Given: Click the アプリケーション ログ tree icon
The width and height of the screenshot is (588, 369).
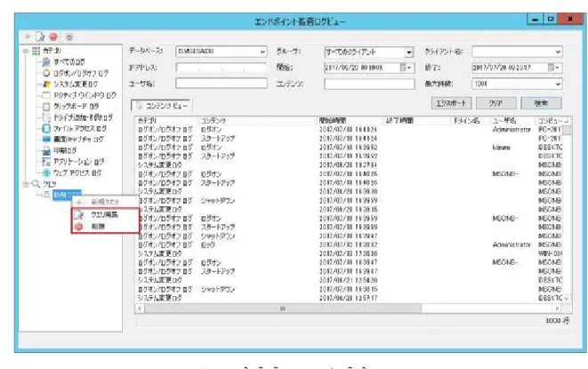Looking at the screenshot, I should pos(46,162).
